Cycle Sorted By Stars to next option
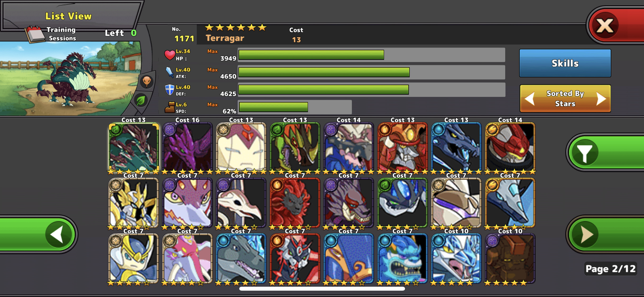 coord(601,99)
